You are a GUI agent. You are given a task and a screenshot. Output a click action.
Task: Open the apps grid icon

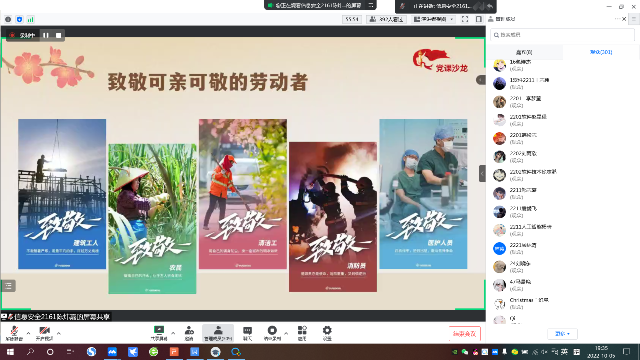coord(302,333)
